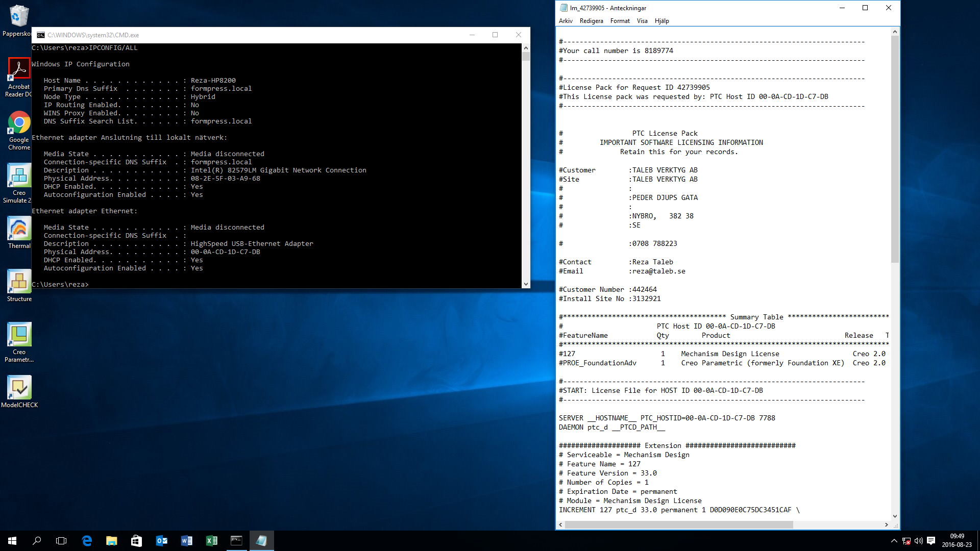The image size is (980, 551).
Task: Click SERVER __HOSTNAME__ line in Notepad
Action: click(667, 418)
